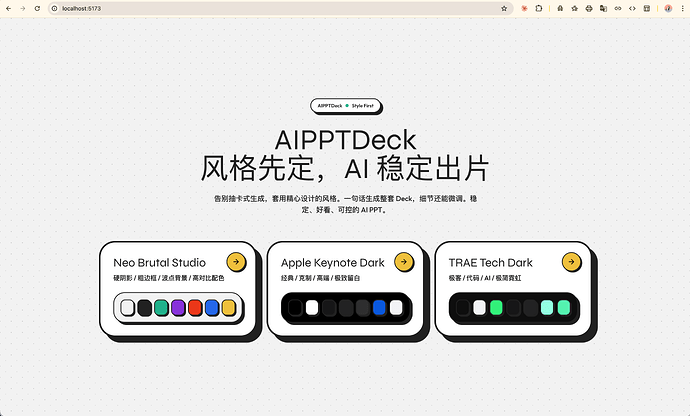The image size is (690, 416).
Task: Open the Chrome three-dot menu
Action: (682, 8)
